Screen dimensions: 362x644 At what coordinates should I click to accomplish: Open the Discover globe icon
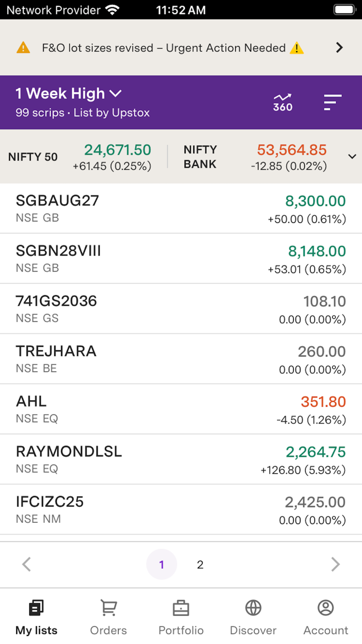point(253,608)
